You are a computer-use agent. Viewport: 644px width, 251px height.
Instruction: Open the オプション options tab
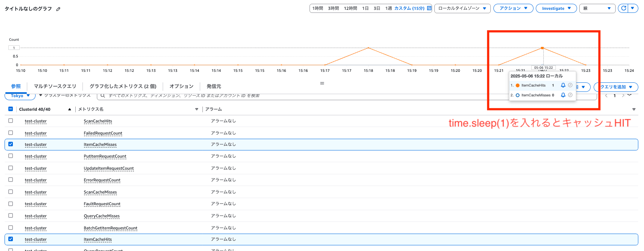[181, 86]
